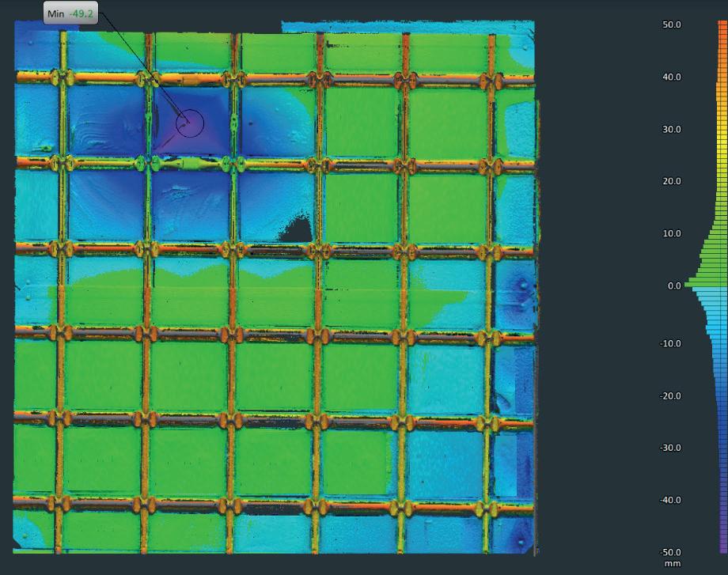The image size is (728, 575).
Task: Click the 10.0 scale label
Action: pos(671,233)
